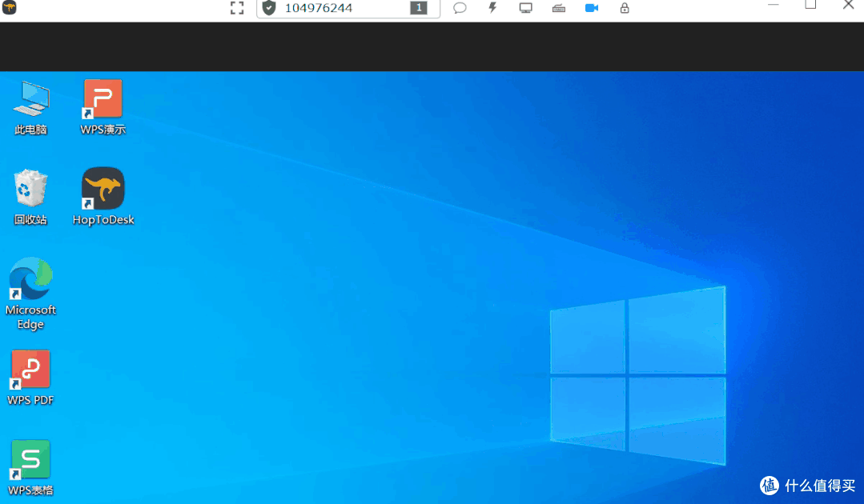Select the HopToDesk desktop shortcut
The height and width of the screenshot is (504, 864).
click(x=103, y=197)
